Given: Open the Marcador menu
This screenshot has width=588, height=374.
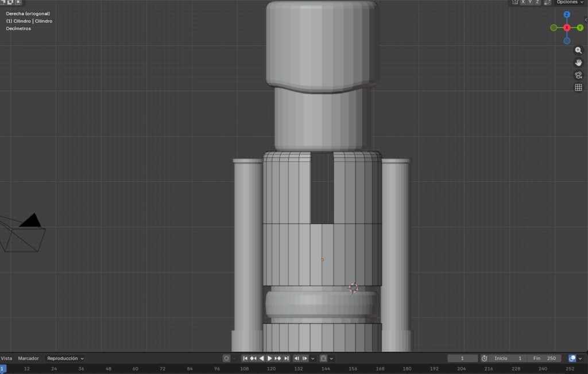Looking at the screenshot, I should (28, 359).
